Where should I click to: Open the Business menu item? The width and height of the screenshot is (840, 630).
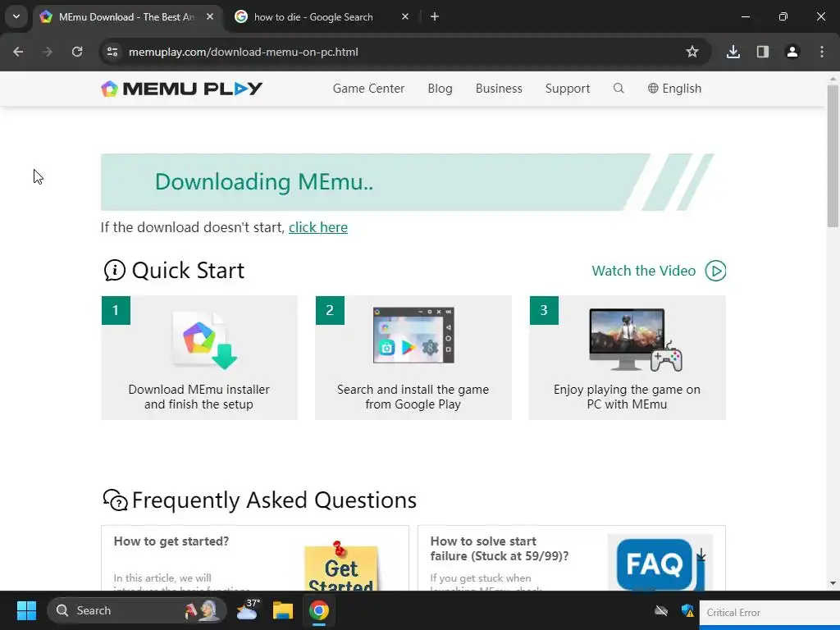(499, 89)
